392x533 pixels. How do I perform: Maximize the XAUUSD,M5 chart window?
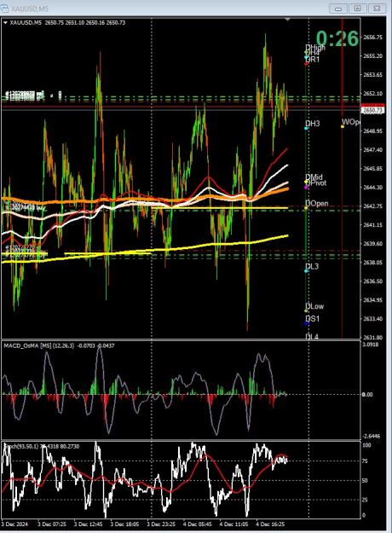pos(358,9)
